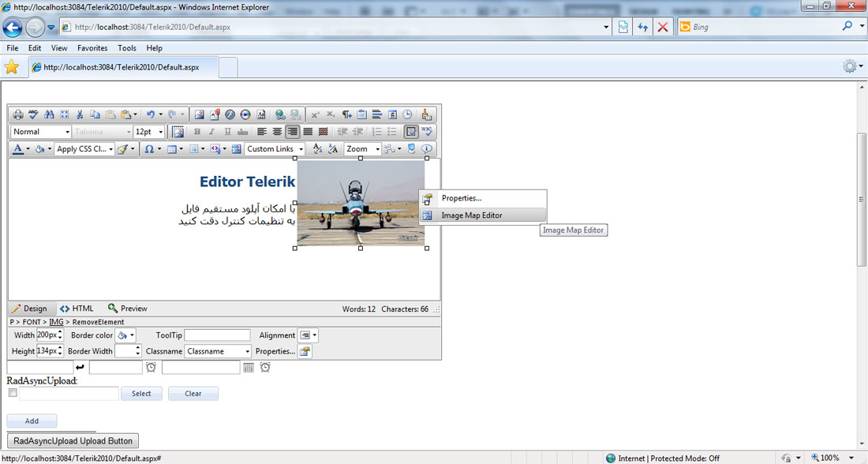Open the Apply CSS Class dropdown
Image resolution: width=868 pixels, height=464 pixels.
tap(84, 149)
